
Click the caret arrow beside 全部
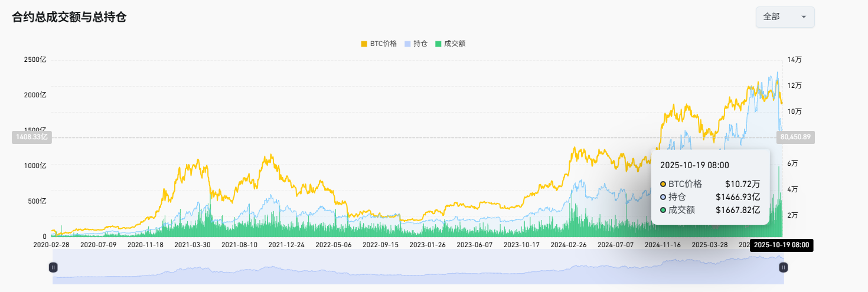803,17
